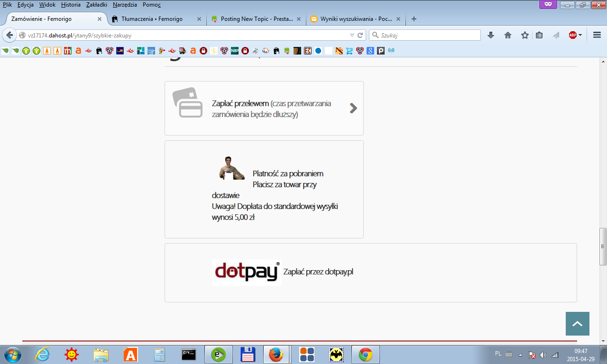The height and width of the screenshot is (364, 607).
Task: Show hidden tray icons arrow
Action: click(520, 355)
